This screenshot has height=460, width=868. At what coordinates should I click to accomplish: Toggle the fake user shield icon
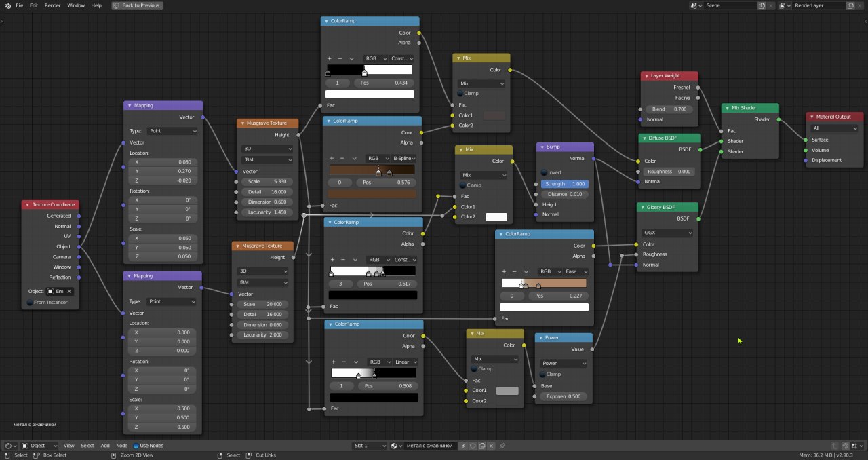[x=473, y=446]
